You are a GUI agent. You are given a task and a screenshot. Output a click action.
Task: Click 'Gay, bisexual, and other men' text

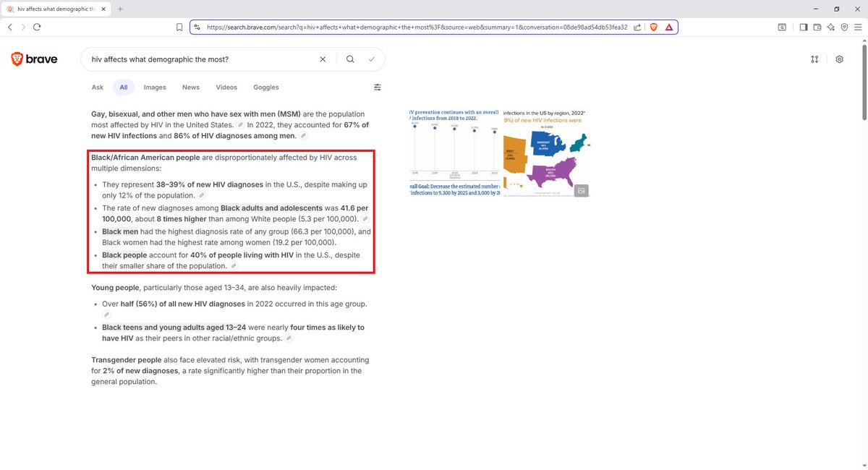148,114
